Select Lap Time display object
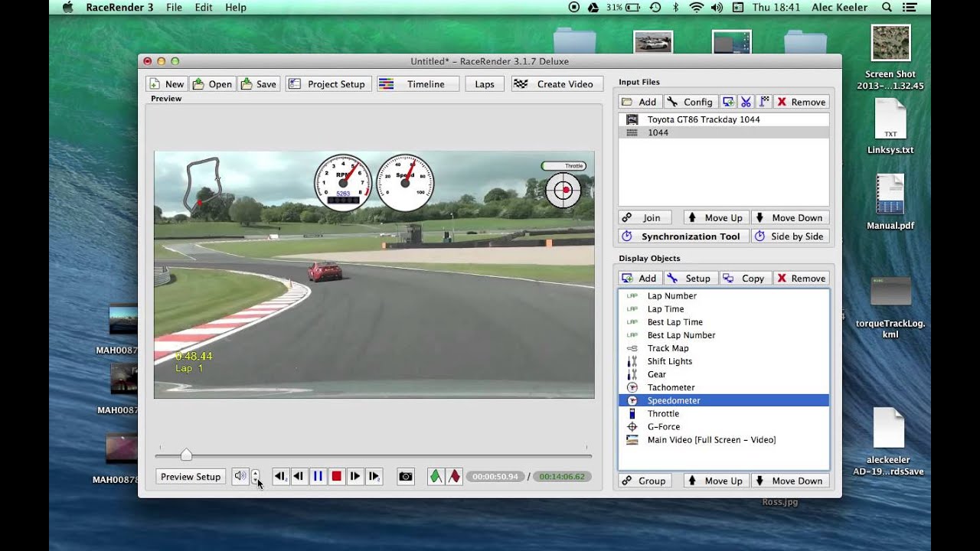The height and width of the screenshot is (551, 980). click(x=724, y=309)
